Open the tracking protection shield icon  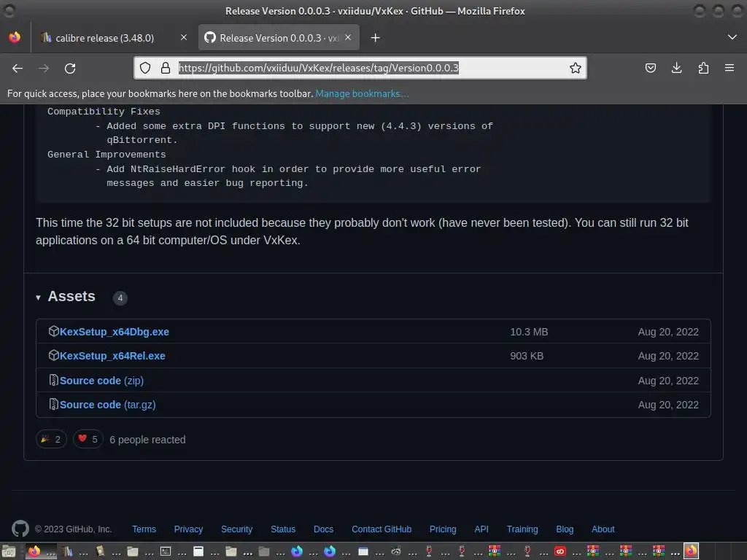point(145,68)
